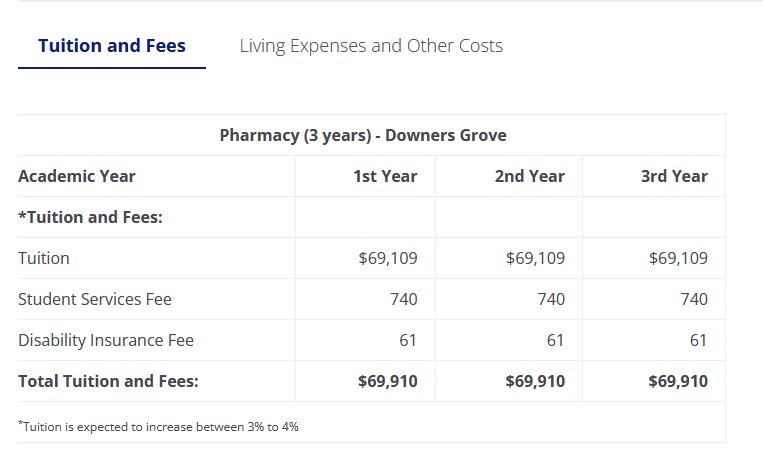Click the Student Services Fee label
Screen dimensions: 763x453
[x=95, y=299]
